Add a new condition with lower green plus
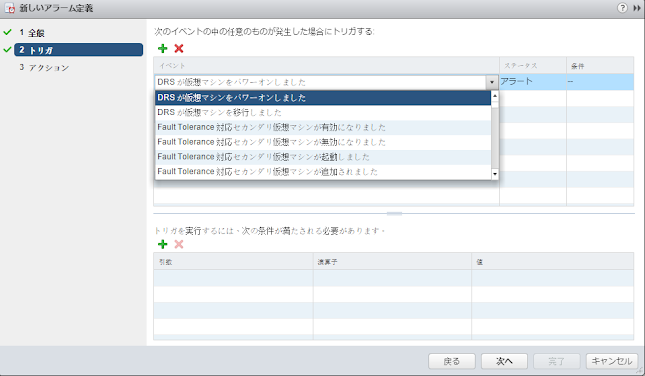This screenshot has height=376, width=645. (x=162, y=244)
